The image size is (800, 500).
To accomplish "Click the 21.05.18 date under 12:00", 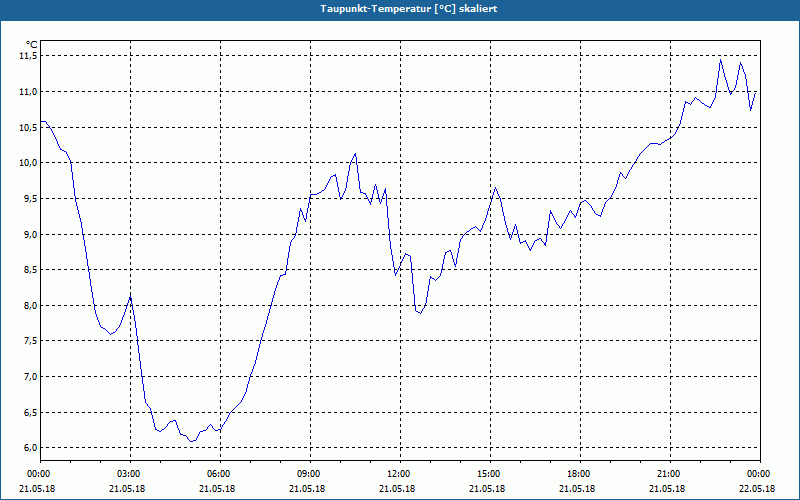I will (397, 488).
